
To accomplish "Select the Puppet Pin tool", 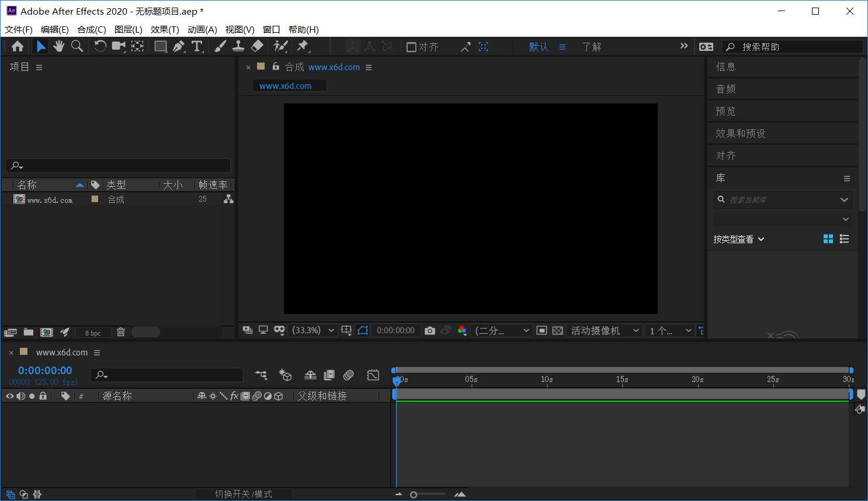I will click(x=303, y=46).
